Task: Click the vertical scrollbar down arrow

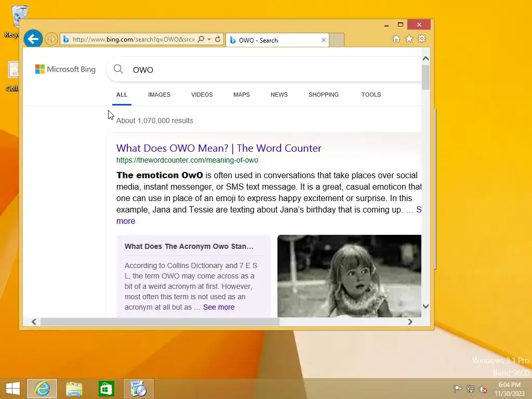Action: [x=426, y=306]
